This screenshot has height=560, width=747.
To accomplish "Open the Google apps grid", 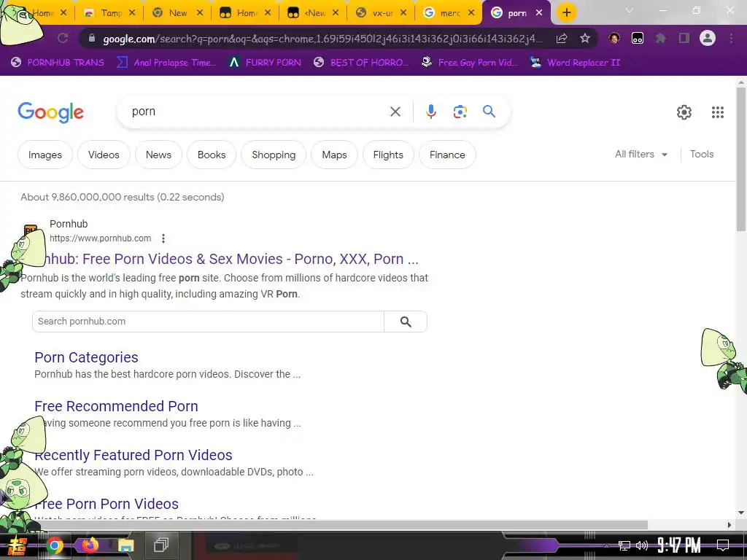I will click(718, 112).
